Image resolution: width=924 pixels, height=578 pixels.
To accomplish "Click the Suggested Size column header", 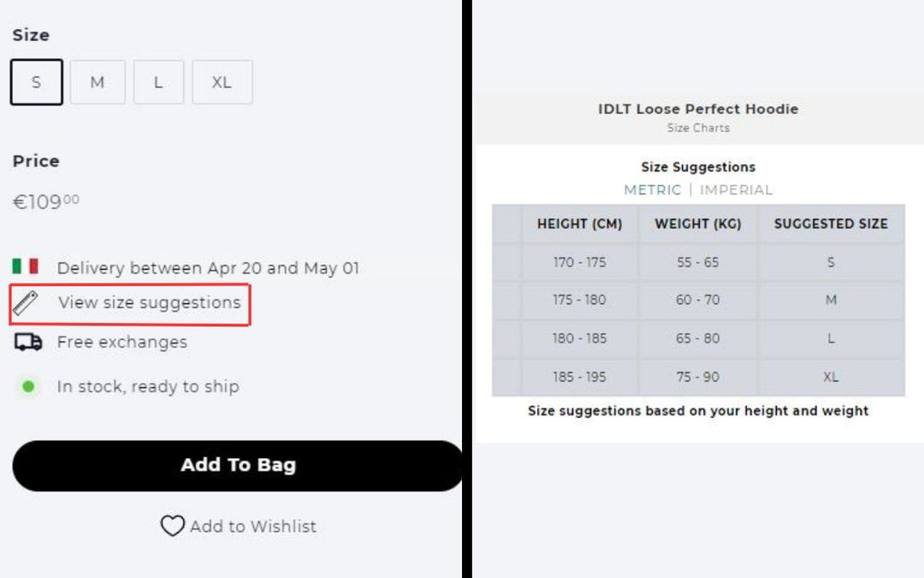I will coord(831,224).
